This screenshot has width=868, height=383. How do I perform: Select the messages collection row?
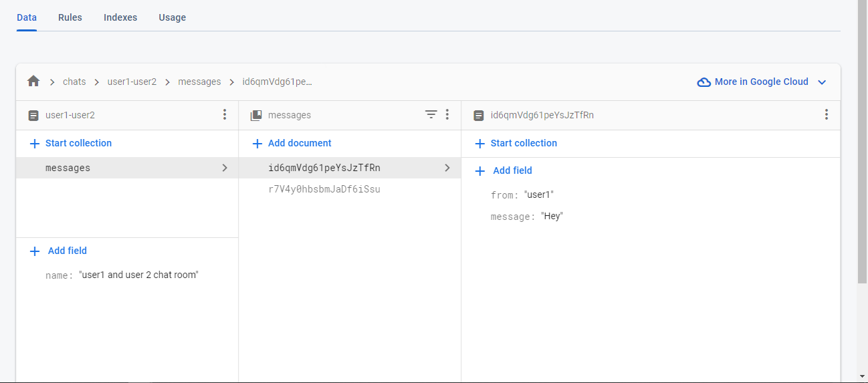click(127, 168)
